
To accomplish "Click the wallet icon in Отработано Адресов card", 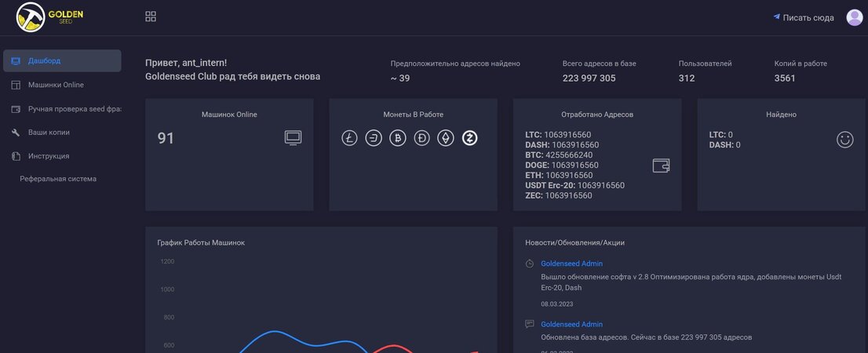I will [661, 166].
